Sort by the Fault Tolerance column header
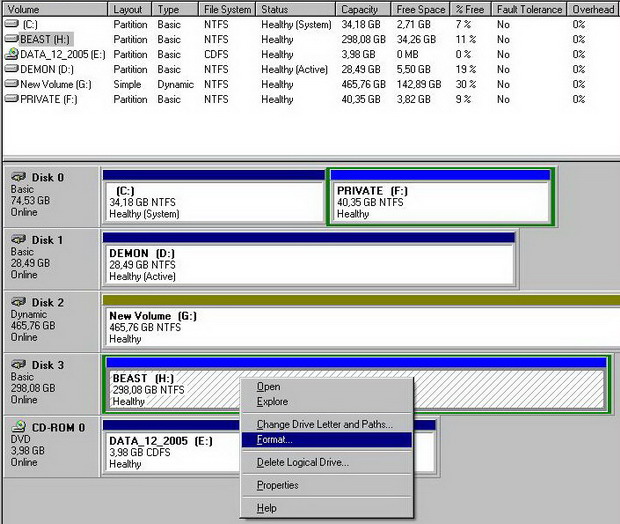The image size is (620, 524). click(529, 9)
